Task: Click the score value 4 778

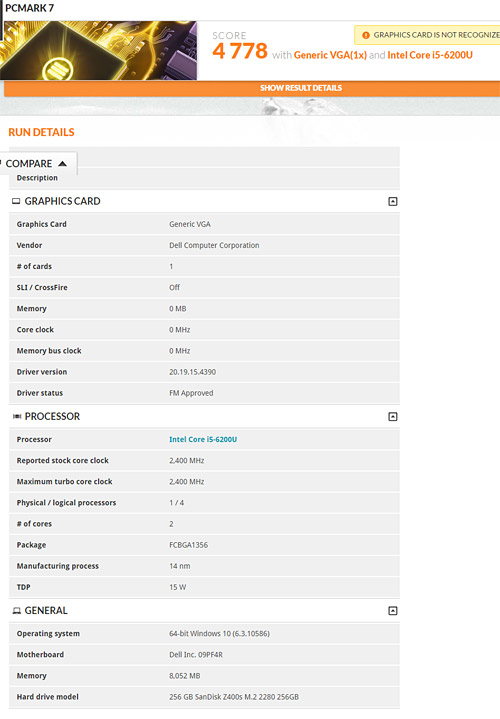Action: tap(240, 51)
